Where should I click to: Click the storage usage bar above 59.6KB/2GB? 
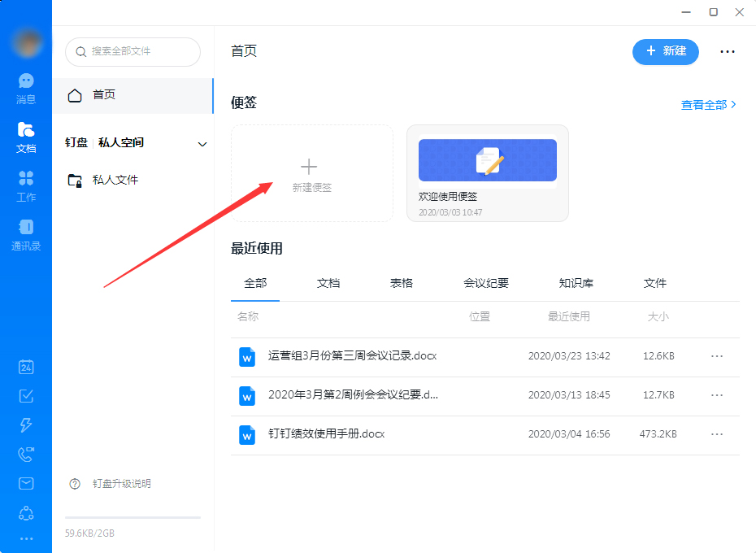pyautogui.click(x=132, y=516)
